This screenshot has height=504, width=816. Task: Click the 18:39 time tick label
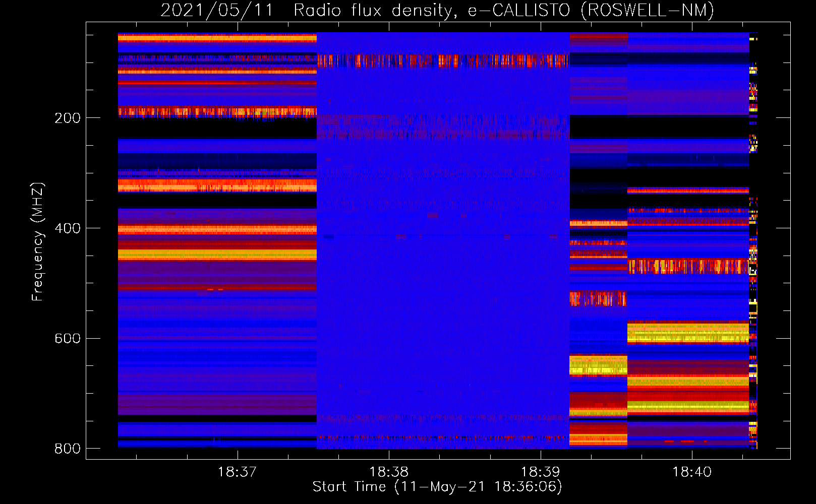540,472
